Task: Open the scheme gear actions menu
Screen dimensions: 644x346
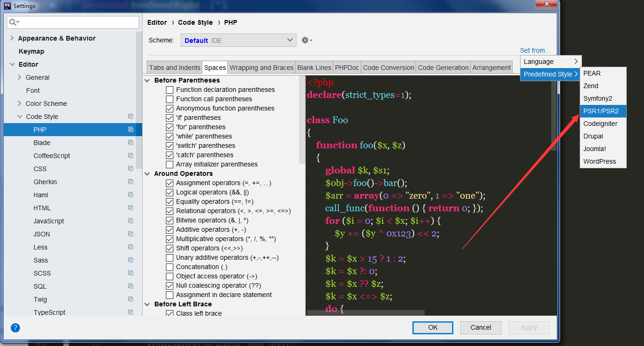Action: click(x=307, y=41)
